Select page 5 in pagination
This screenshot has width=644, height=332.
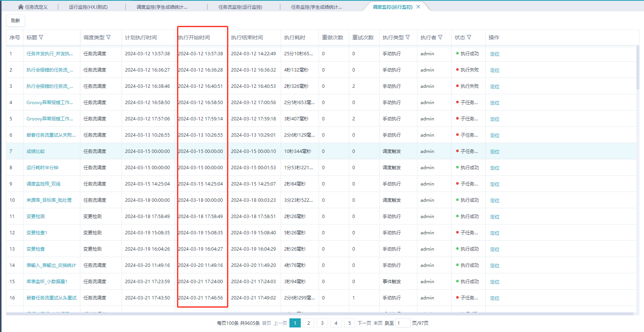tap(349, 323)
